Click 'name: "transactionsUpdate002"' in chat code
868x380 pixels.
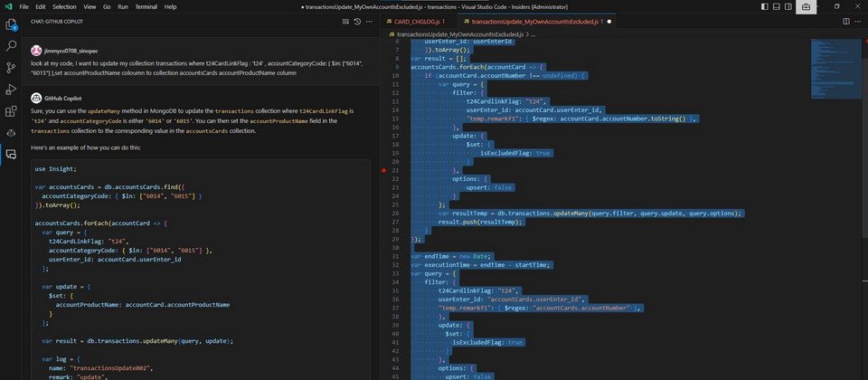99,368
